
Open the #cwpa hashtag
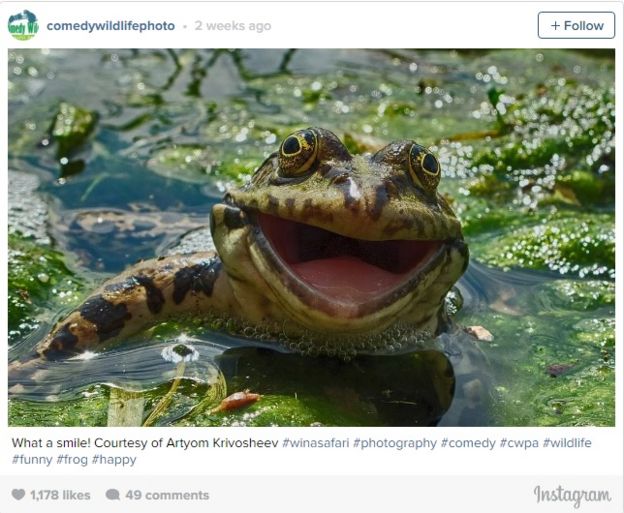coord(520,443)
